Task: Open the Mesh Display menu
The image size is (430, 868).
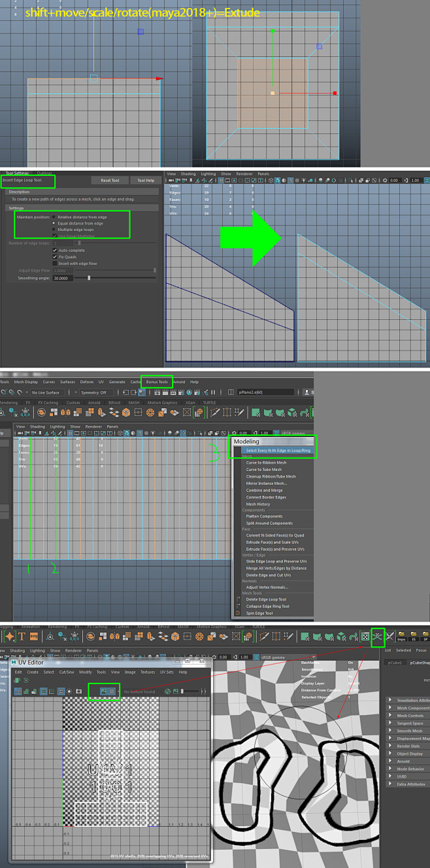Action: pyautogui.click(x=26, y=382)
